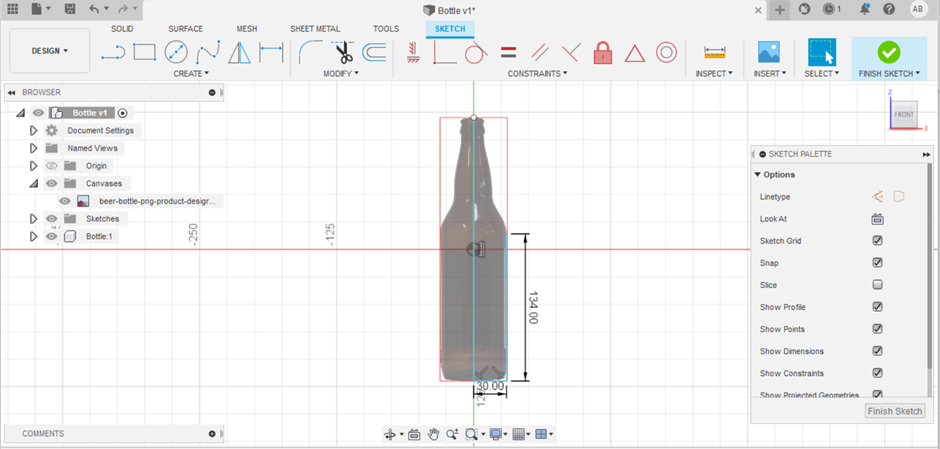The width and height of the screenshot is (940, 449).
Task: Switch to the MESH tab
Action: pyautogui.click(x=247, y=29)
